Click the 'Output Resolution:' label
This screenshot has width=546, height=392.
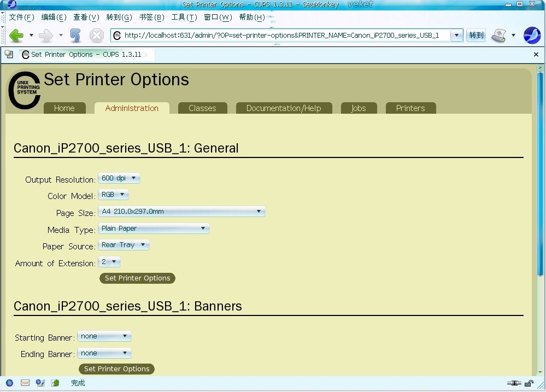60,179
